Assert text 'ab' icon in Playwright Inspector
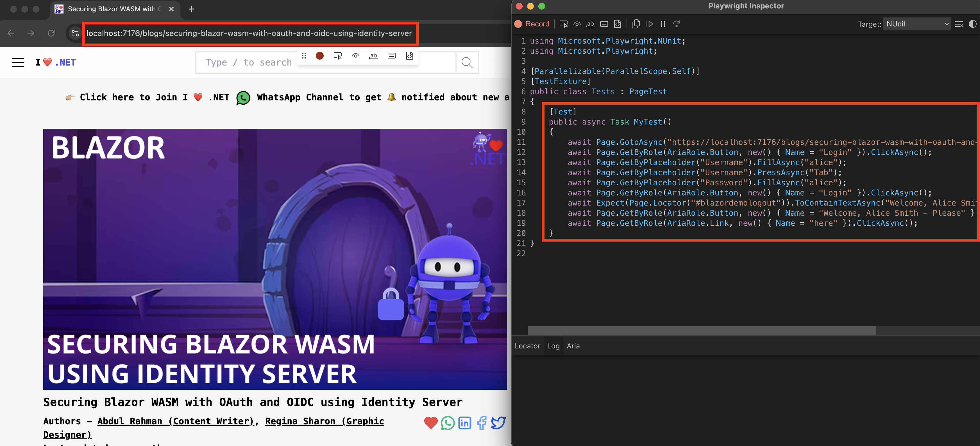This screenshot has height=446, width=980. pyautogui.click(x=590, y=24)
